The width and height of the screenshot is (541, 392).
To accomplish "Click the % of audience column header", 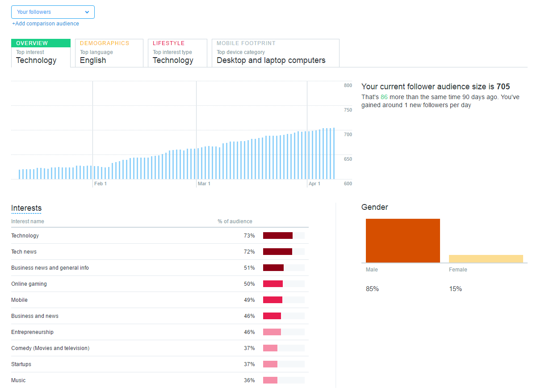I will (x=235, y=221).
